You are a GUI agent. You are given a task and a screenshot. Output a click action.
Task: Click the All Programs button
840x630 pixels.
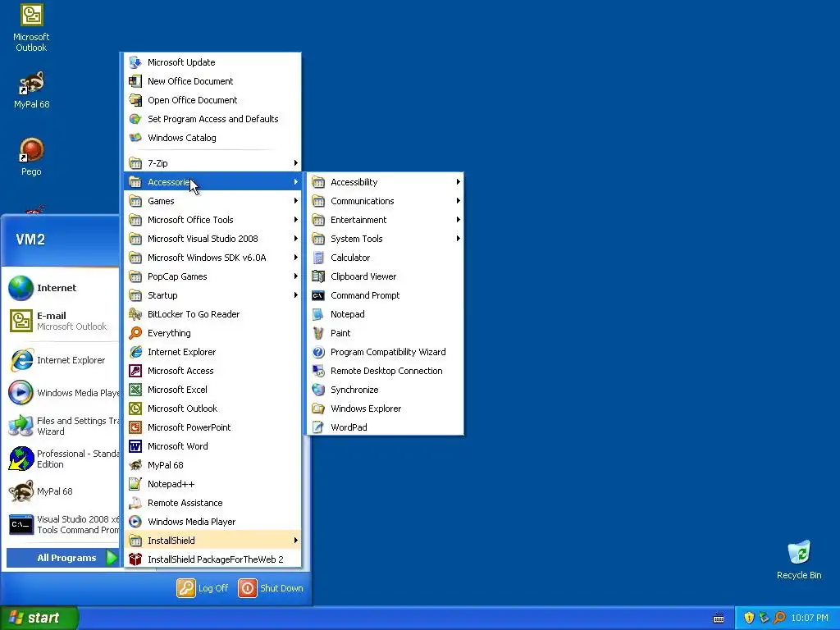(63, 558)
